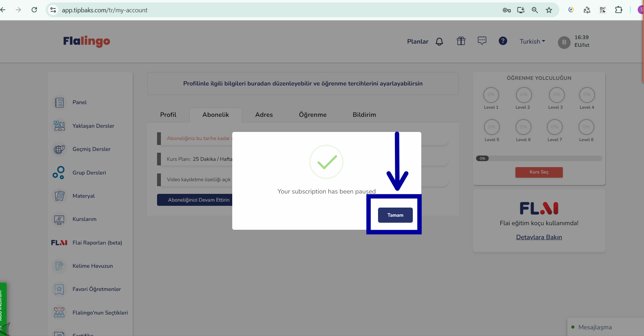This screenshot has width=644, height=336.
Task: Open the Detaylara Bakın link
Action: (x=539, y=237)
